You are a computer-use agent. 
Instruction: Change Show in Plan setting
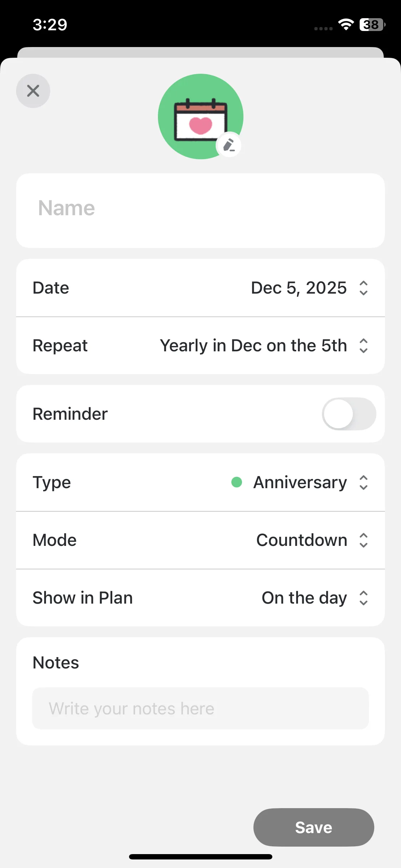(304, 598)
